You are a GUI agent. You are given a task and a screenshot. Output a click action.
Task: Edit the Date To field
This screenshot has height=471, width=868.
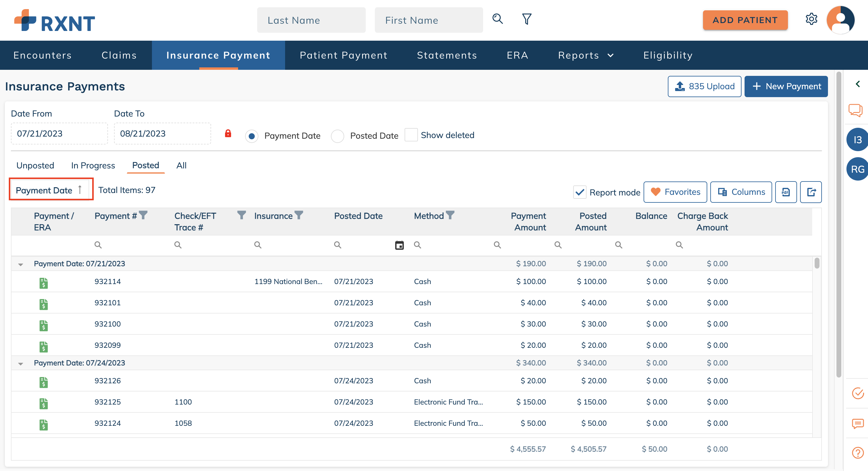pyautogui.click(x=163, y=134)
